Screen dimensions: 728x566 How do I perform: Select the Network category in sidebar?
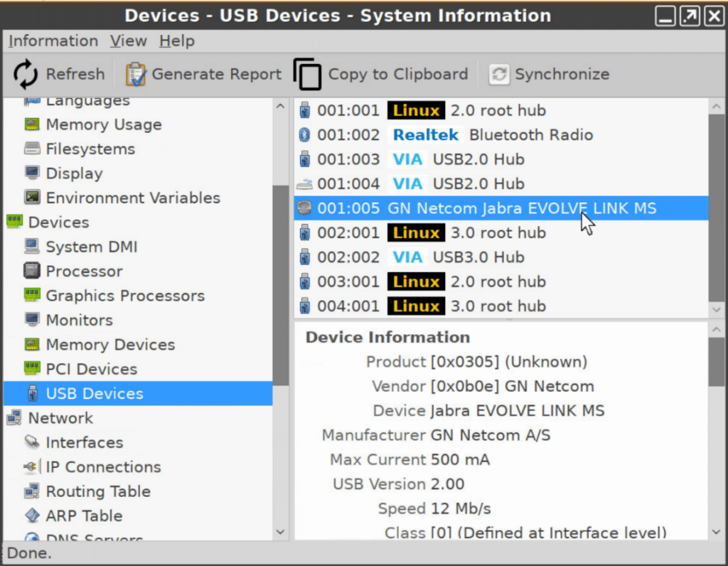[x=60, y=417]
